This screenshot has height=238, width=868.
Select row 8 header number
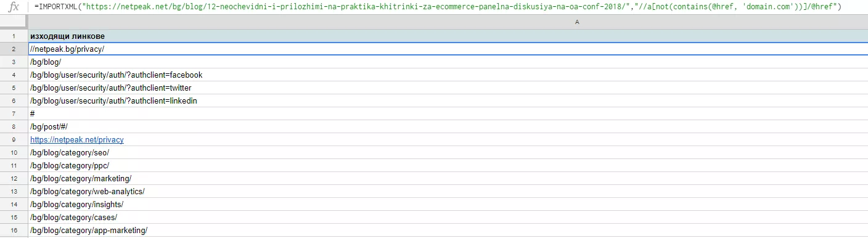click(14, 127)
